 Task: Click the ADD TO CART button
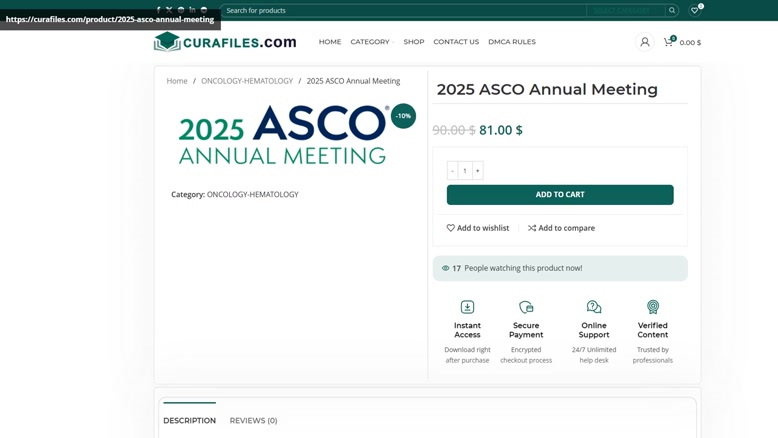click(560, 195)
